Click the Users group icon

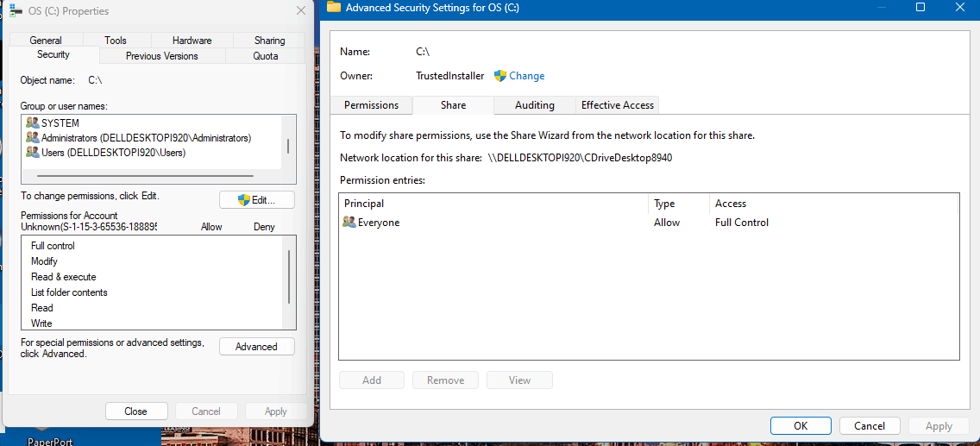(x=32, y=152)
